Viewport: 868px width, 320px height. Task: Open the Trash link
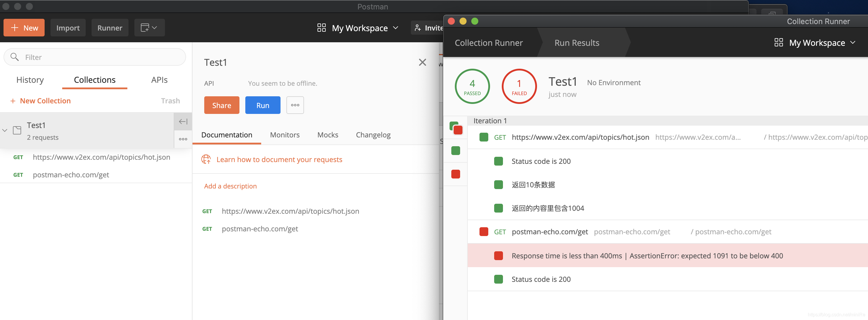(170, 101)
